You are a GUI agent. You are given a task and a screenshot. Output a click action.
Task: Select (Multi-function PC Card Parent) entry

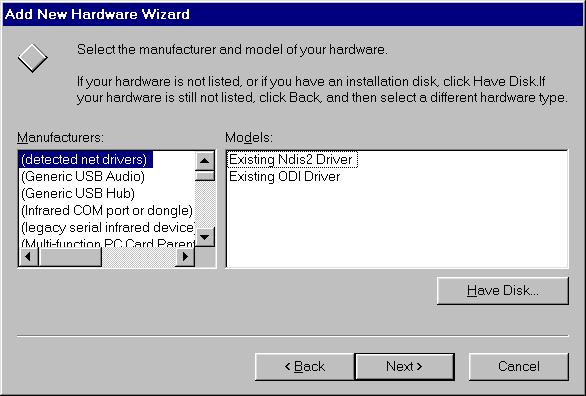tap(107, 242)
